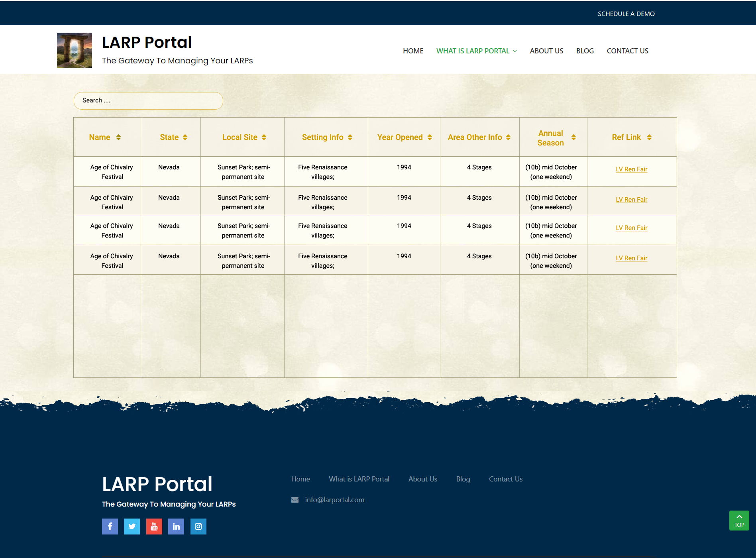Toggle sorting on the Year Opened column
The width and height of the screenshot is (756, 558).
coord(430,137)
